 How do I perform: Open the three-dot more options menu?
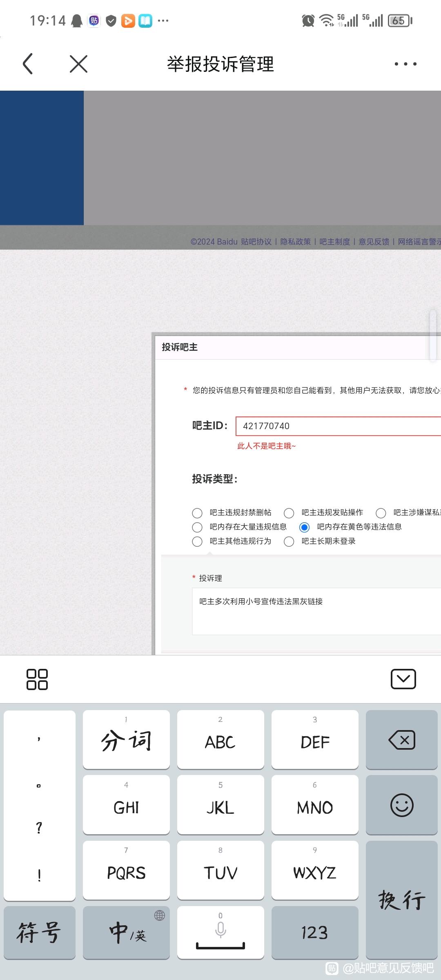[405, 64]
